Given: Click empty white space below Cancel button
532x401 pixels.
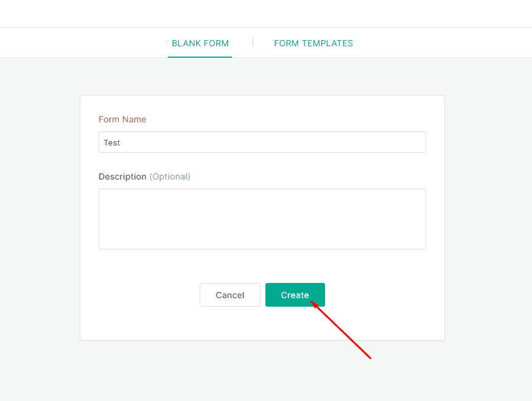Looking at the screenshot, I should click(230, 323).
